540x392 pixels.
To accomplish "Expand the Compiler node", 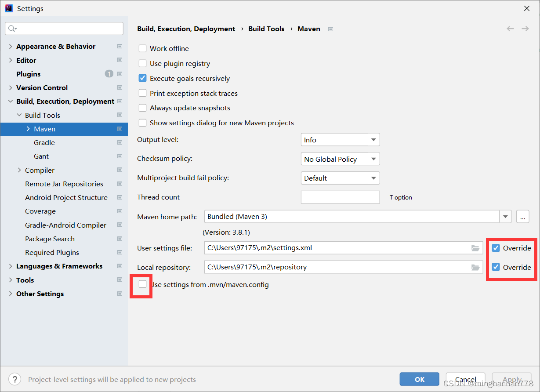I will pyautogui.click(x=19, y=170).
